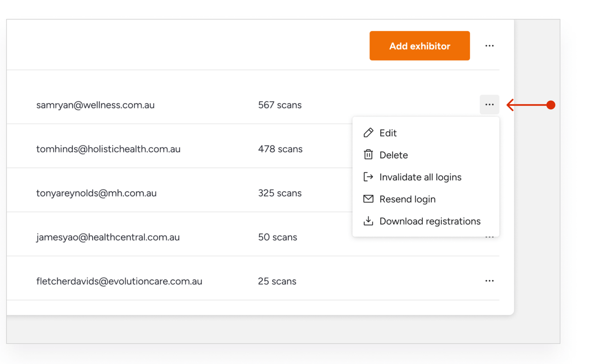This screenshot has height=364, width=593.
Task: Open the three-dot menu for samryan@wellness.com.au
Action: (x=489, y=104)
